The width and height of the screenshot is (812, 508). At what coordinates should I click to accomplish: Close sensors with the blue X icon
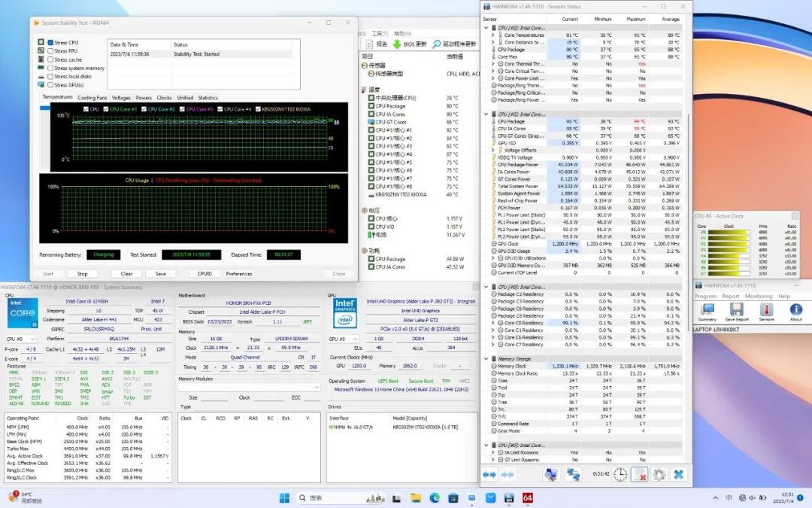(678, 474)
